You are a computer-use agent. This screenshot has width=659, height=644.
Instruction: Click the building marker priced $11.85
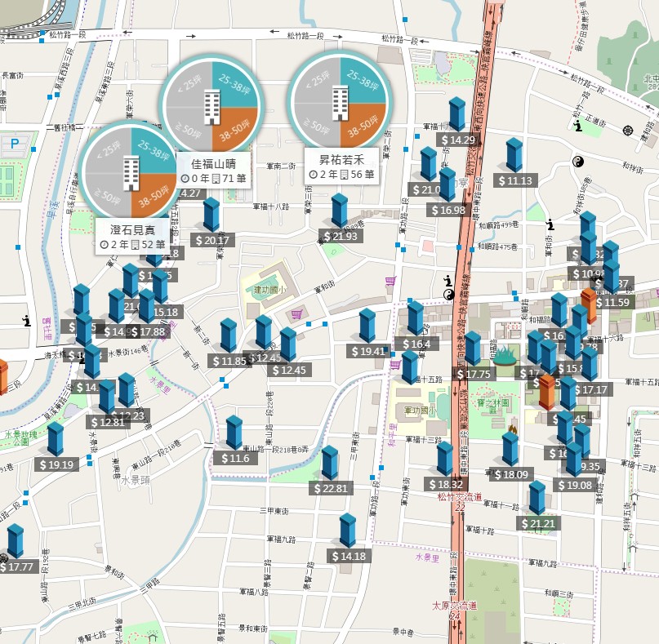click(229, 335)
